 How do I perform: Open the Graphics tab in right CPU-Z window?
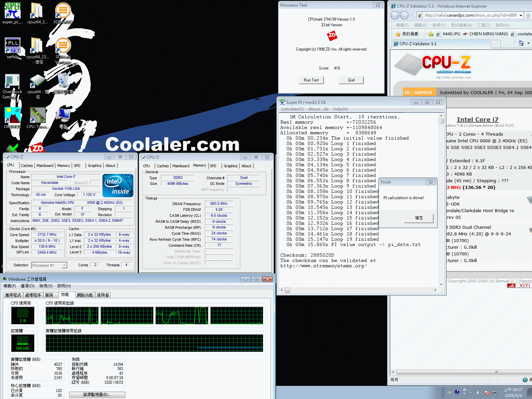click(x=230, y=166)
